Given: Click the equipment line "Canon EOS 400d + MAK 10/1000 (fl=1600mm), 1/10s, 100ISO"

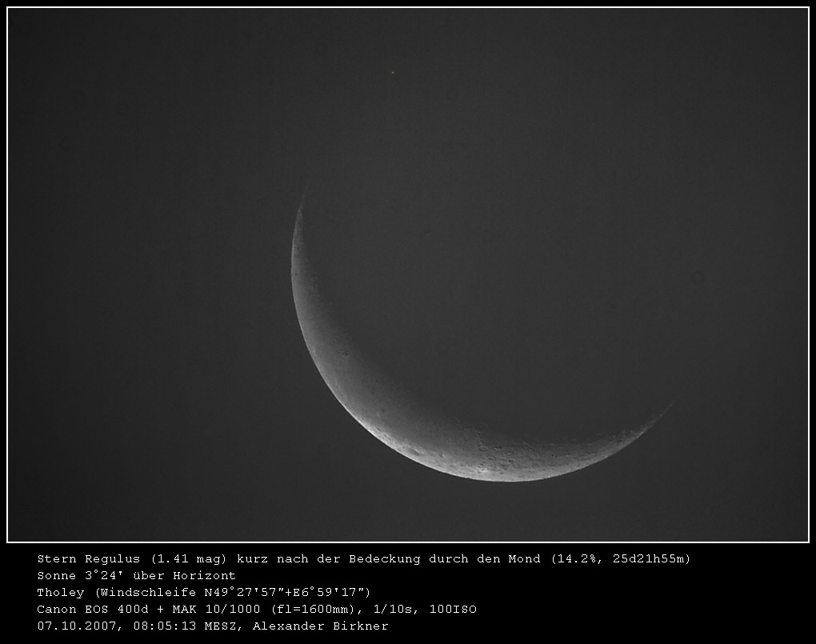Looking at the screenshot, I should (x=257, y=609).
